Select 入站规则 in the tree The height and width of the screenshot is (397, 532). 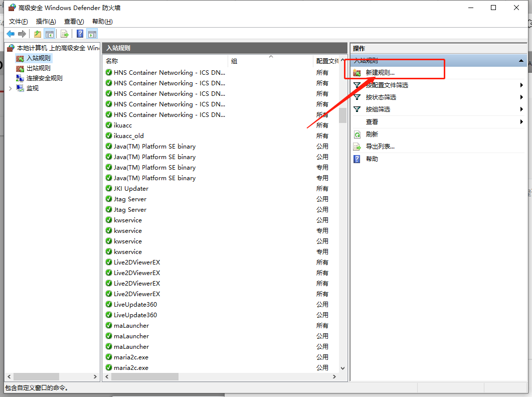38,58
